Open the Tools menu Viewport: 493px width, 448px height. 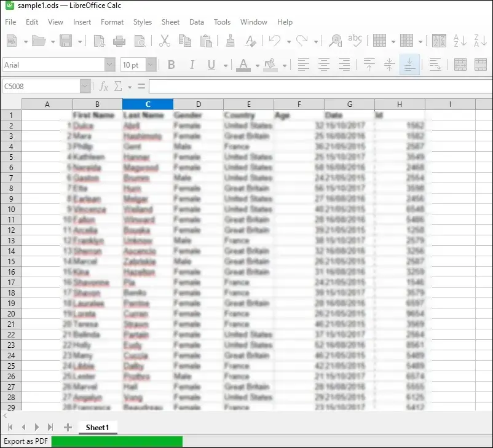click(222, 22)
